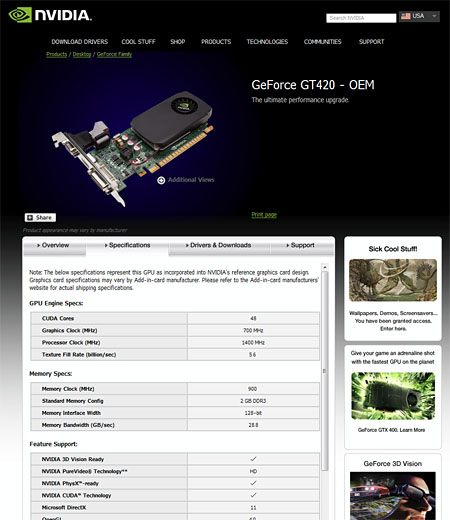Click the Processor Clock (MHz) label

71,343
